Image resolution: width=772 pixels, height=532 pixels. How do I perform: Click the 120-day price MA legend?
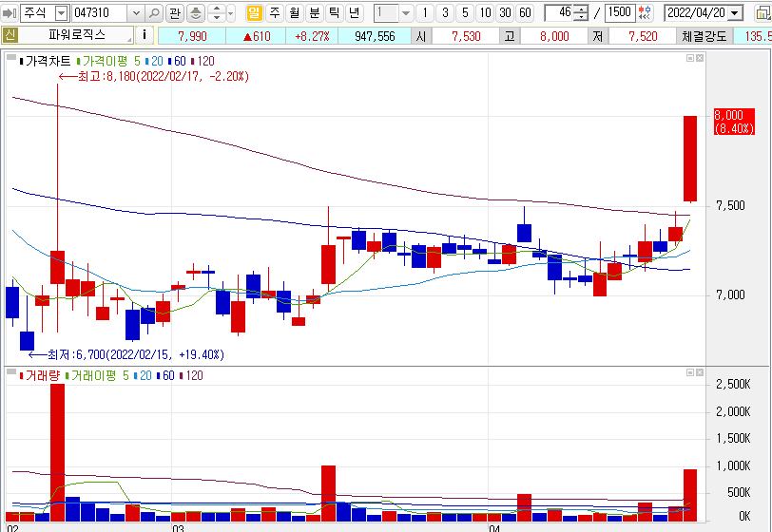click(x=203, y=62)
